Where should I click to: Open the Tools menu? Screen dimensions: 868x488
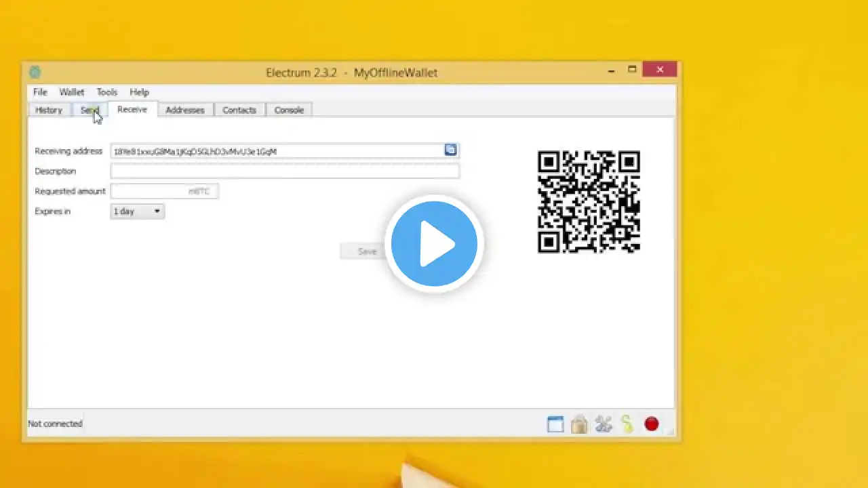pos(106,92)
